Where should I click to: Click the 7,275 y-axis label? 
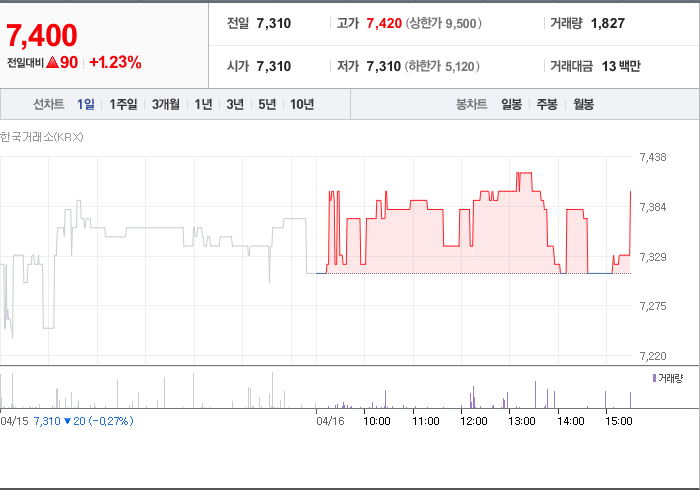(x=653, y=306)
